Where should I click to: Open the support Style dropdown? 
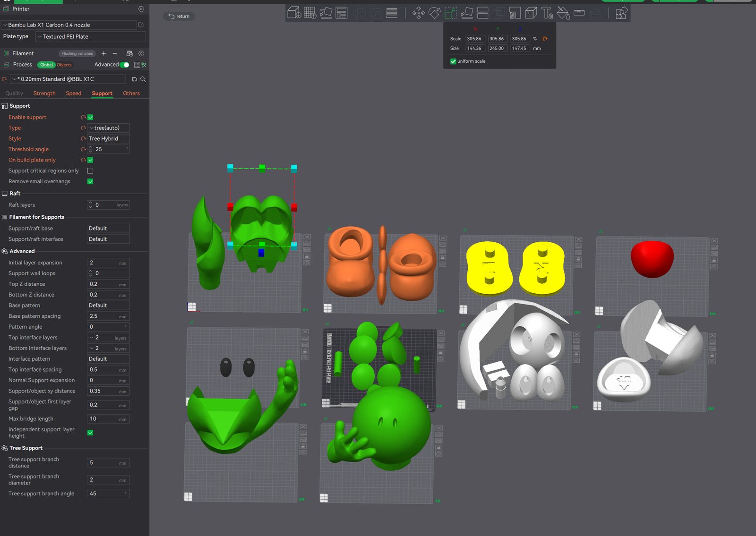[108, 138]
